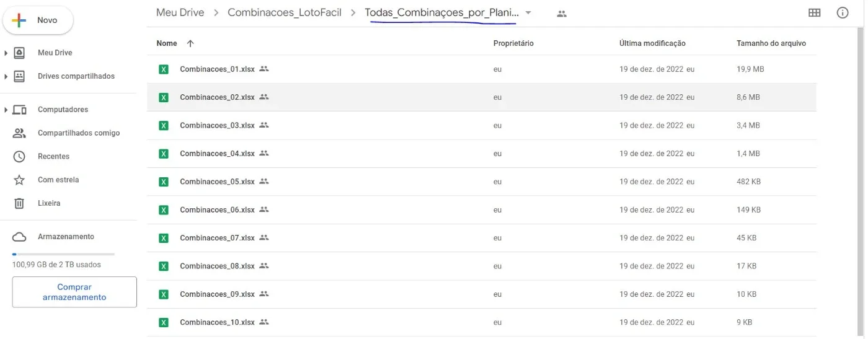Click Excel icon of Combinacoes_05.xlsx
The image size is (868, 339).
[164, 182]
